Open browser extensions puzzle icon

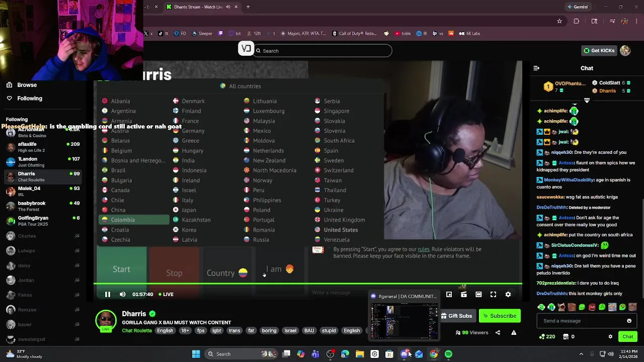point(577,21)
